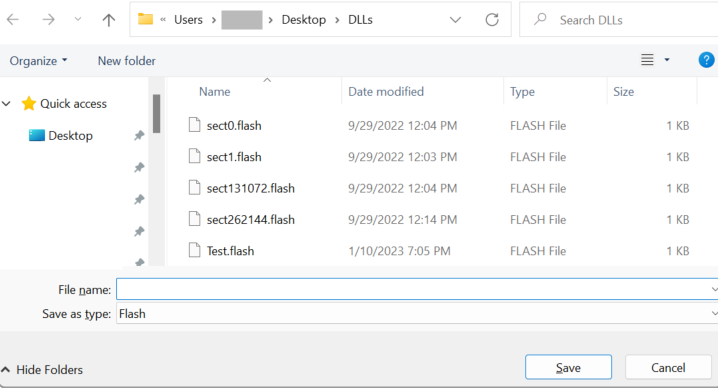This screenshot has height=388, width=718.
Task: Select Desktop in the address path
Action: 304,20
